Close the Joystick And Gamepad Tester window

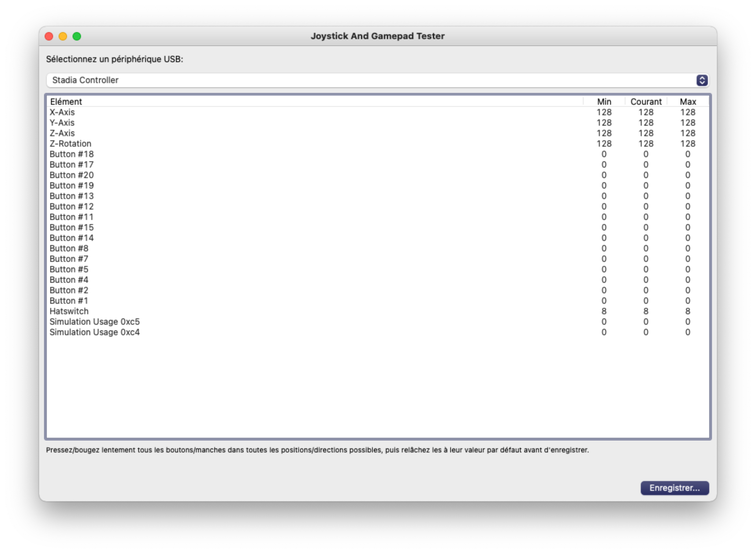[x=49, y=36]
